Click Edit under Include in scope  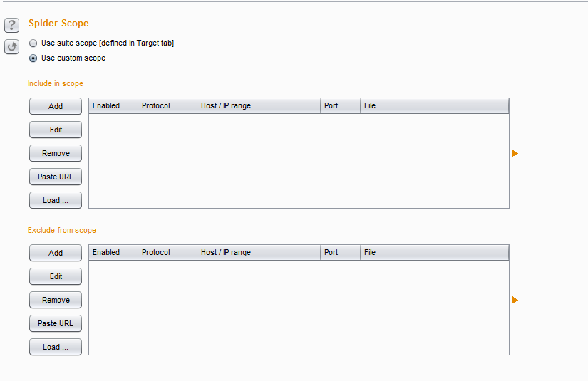pyautogui.click(x=56, y=130)
